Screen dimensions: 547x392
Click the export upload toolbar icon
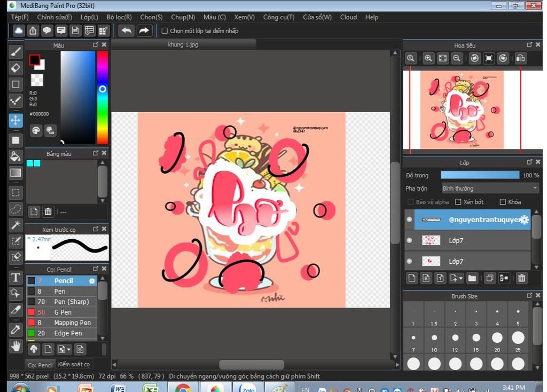coord(33,30)
